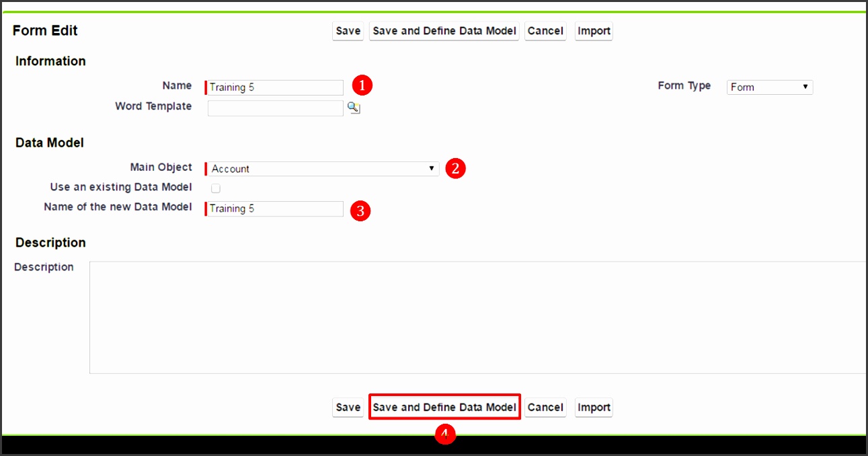Open the Word Template lookup search icon
868x456 pixels.
(354, 108)
